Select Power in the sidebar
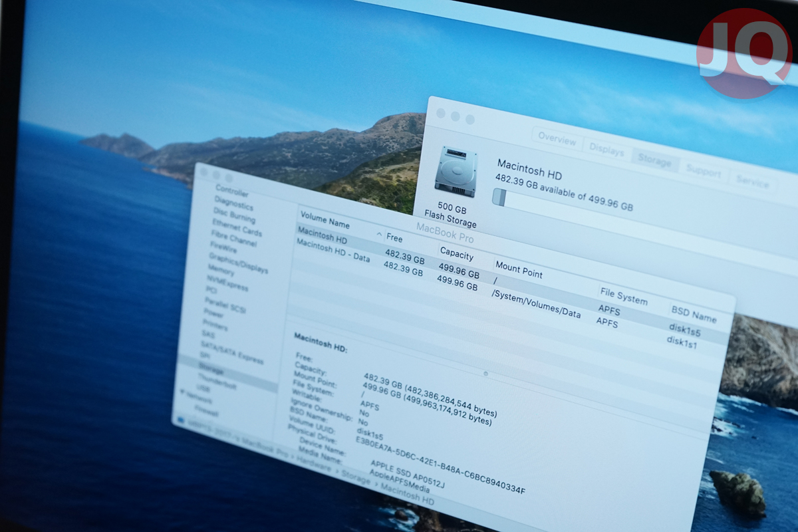The image size is (798, 532). pyautogui.click(x=213, y=313)
